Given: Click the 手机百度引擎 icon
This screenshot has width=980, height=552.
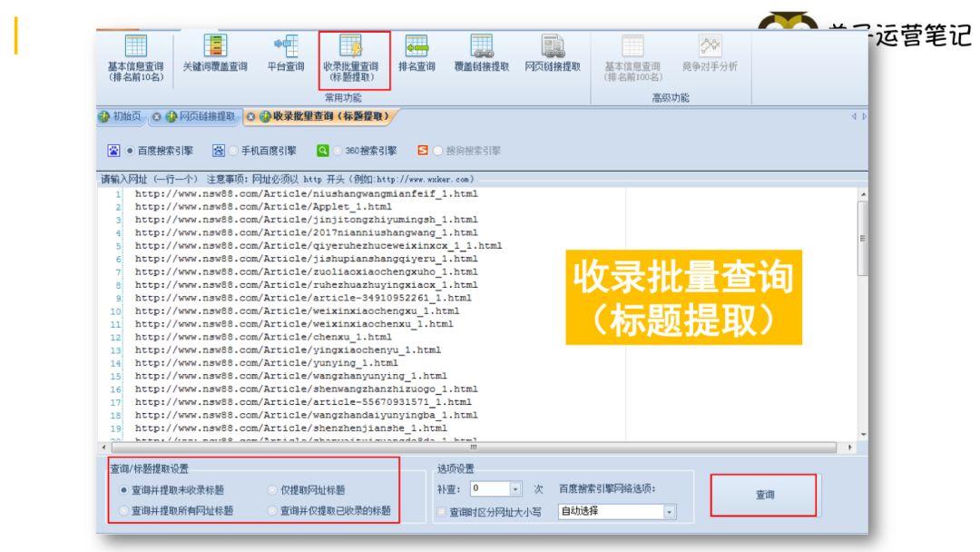Looking at the screenshot, I should point(218,151).
